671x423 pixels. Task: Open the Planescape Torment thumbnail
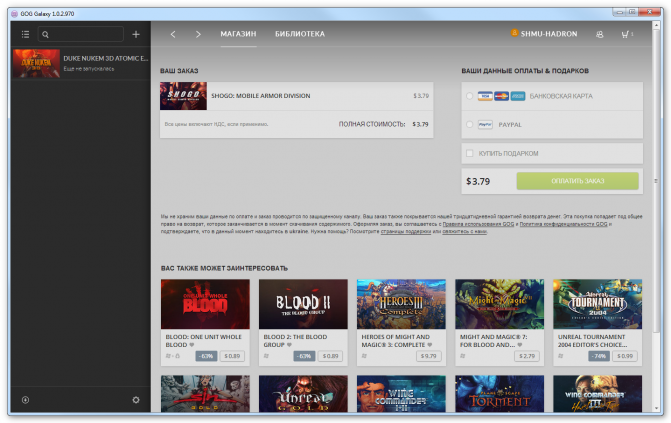pyautogui.click(x=499, y=394)
